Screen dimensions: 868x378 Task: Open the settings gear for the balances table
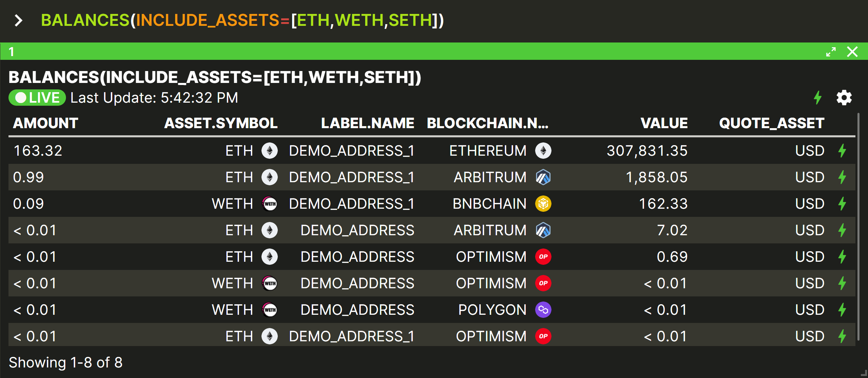click(x=844, y=98)
